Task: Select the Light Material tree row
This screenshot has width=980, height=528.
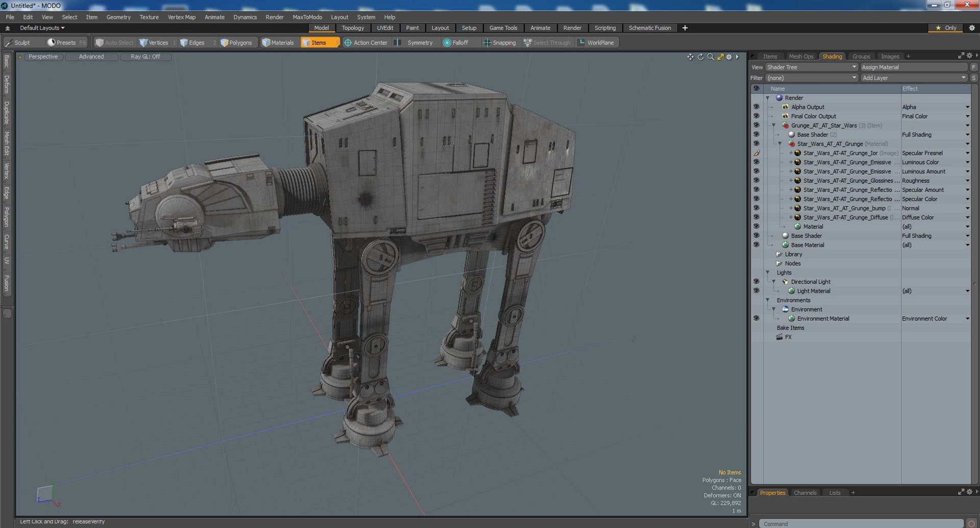Action: (x=814, y=291)
